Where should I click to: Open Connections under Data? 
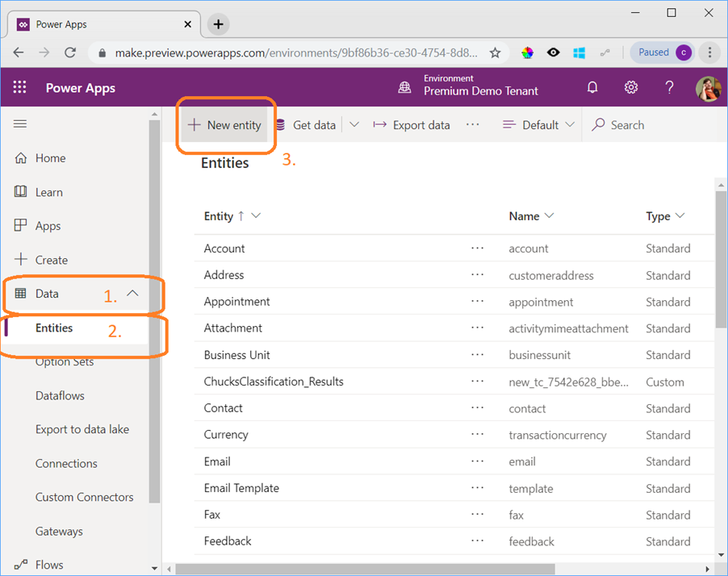pos(66,463)
